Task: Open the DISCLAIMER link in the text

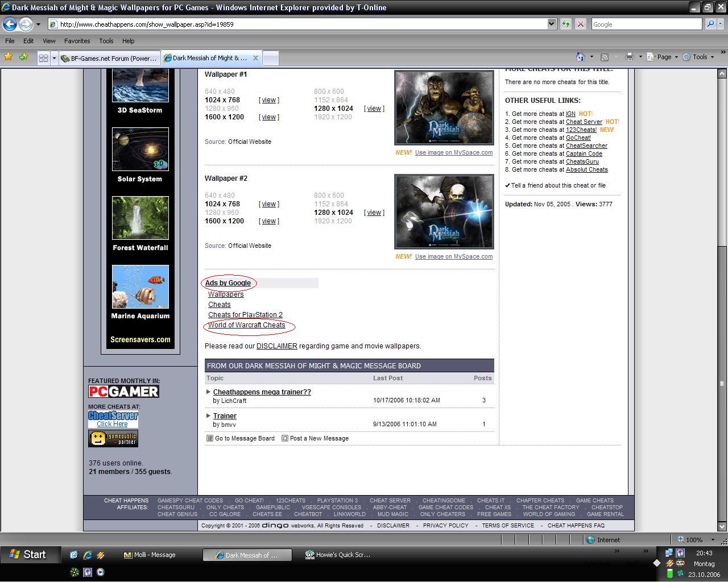Action: click(x=277, y=346)
